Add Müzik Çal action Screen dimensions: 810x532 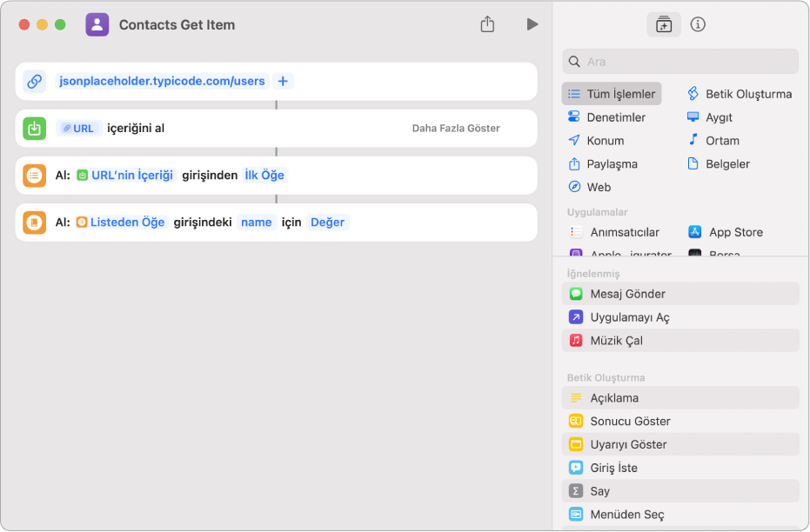click(680, 341)
